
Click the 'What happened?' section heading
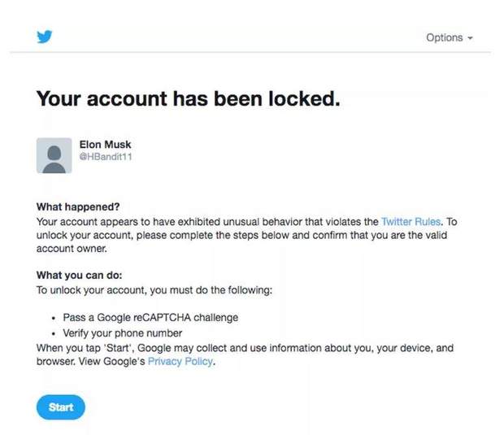tap(78, 207)
